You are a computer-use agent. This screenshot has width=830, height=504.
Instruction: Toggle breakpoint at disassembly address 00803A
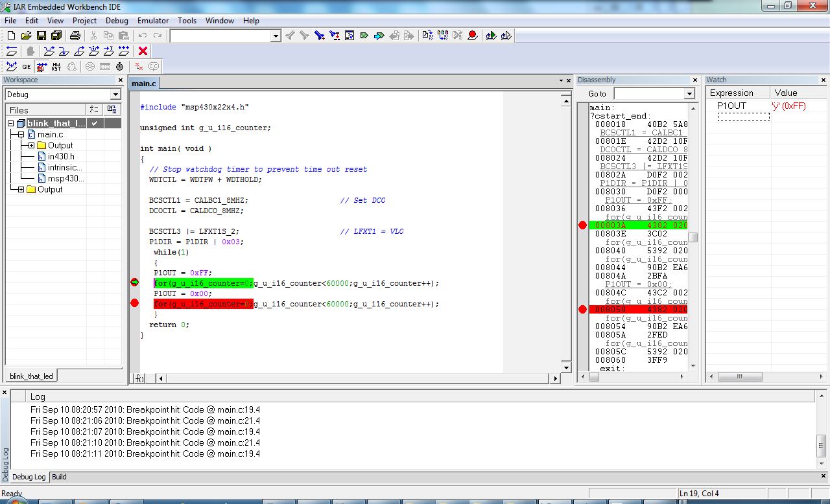coord(582,225)
